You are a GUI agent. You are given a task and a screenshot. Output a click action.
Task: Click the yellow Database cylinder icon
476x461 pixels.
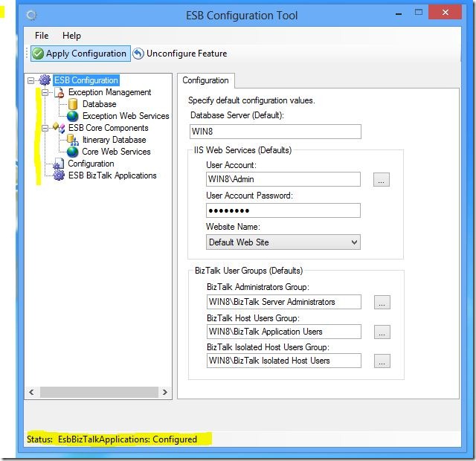[73, 104]
